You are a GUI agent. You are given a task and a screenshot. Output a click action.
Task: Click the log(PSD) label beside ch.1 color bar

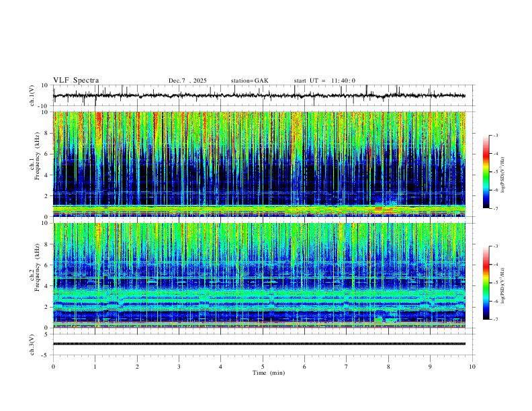coord(502,175)
